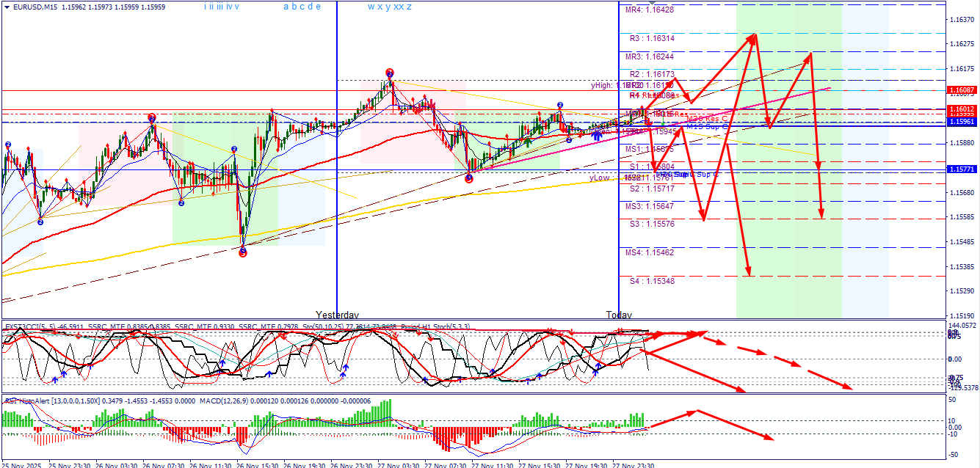Click the R2 : 1.16173 pivot label
The height and width of the screenshot is (468, 980).
coord(652,74)
